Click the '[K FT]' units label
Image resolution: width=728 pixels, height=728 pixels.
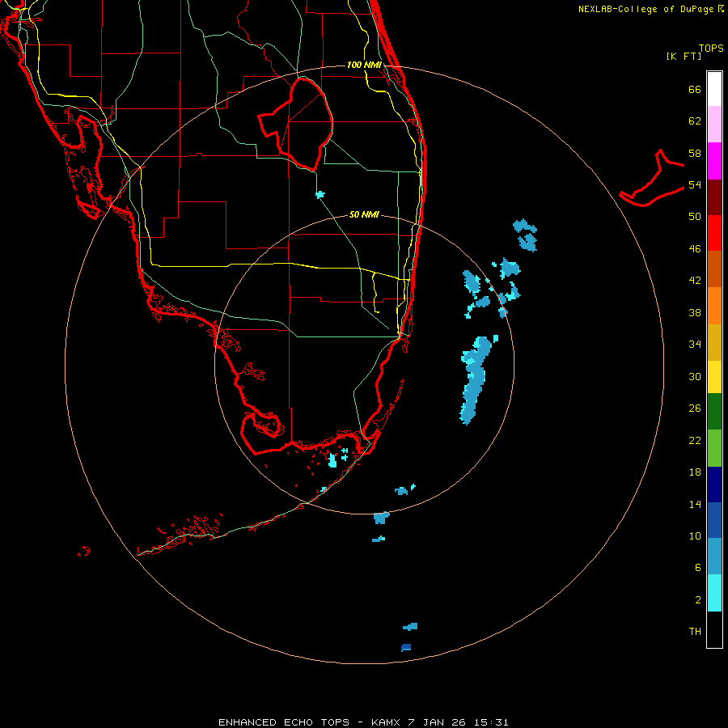pos(684,56)
